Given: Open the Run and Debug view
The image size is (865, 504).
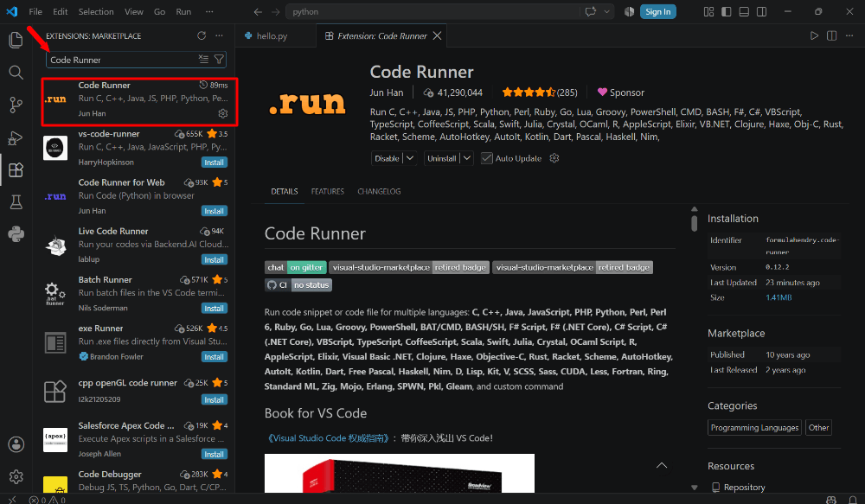Looking at the screenshot, I should [x=16, y=137].
